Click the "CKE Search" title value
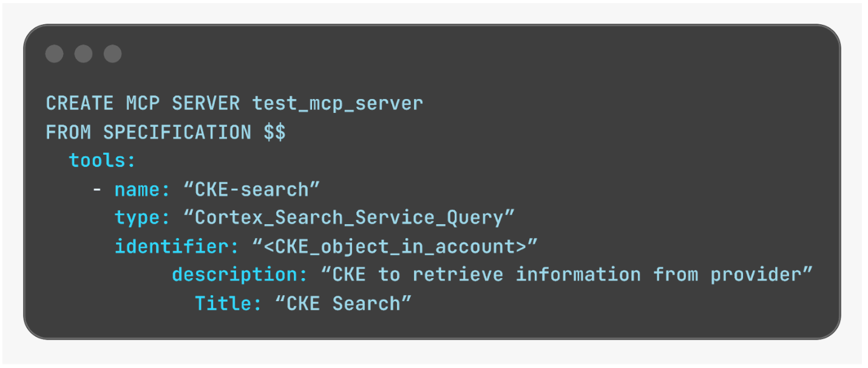The width and height of the screenshot is (868, 368). tap(343, 304)
